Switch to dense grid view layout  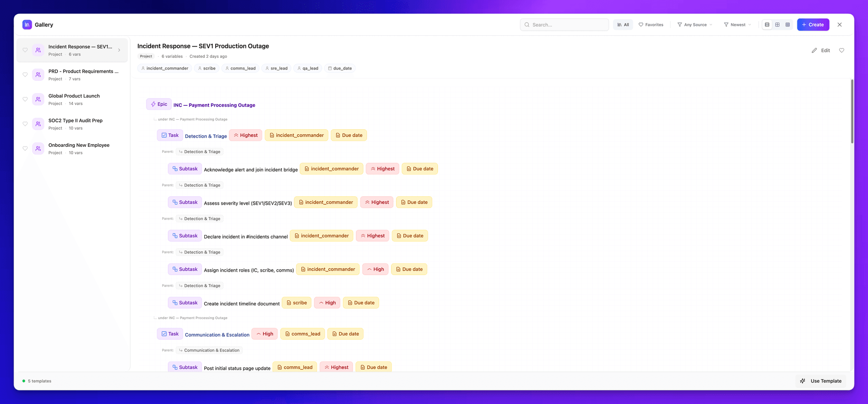coord(788,24)
